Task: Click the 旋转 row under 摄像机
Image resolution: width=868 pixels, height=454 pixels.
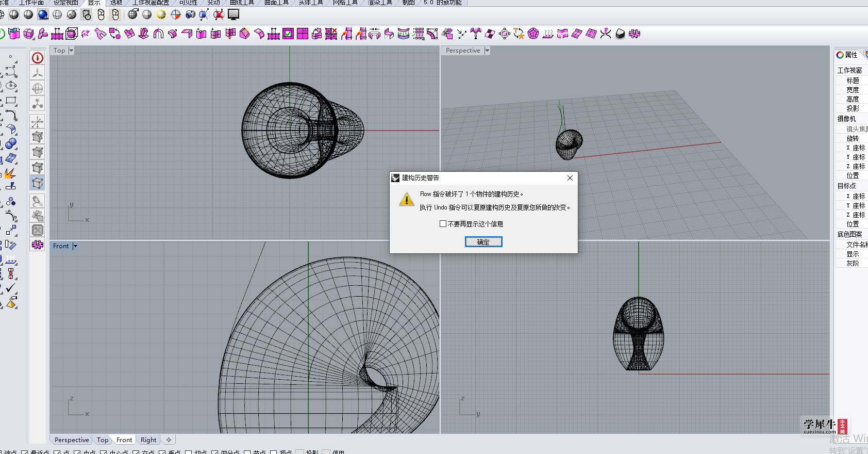Action: coord(853,138)
